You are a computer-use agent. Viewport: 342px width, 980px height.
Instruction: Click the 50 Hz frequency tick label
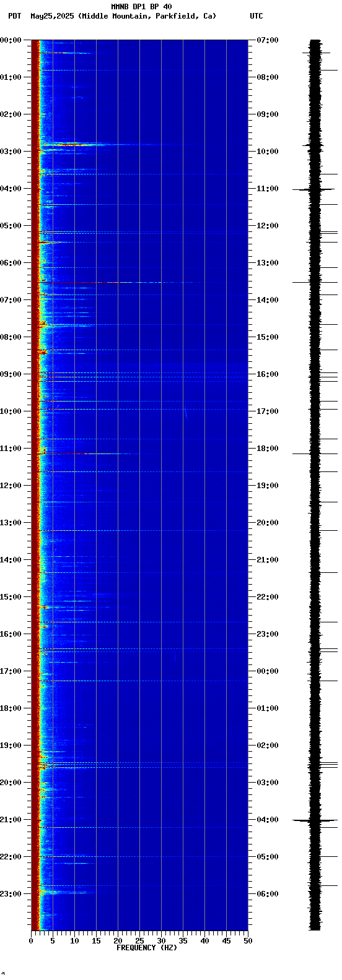[x=248, y=941]
